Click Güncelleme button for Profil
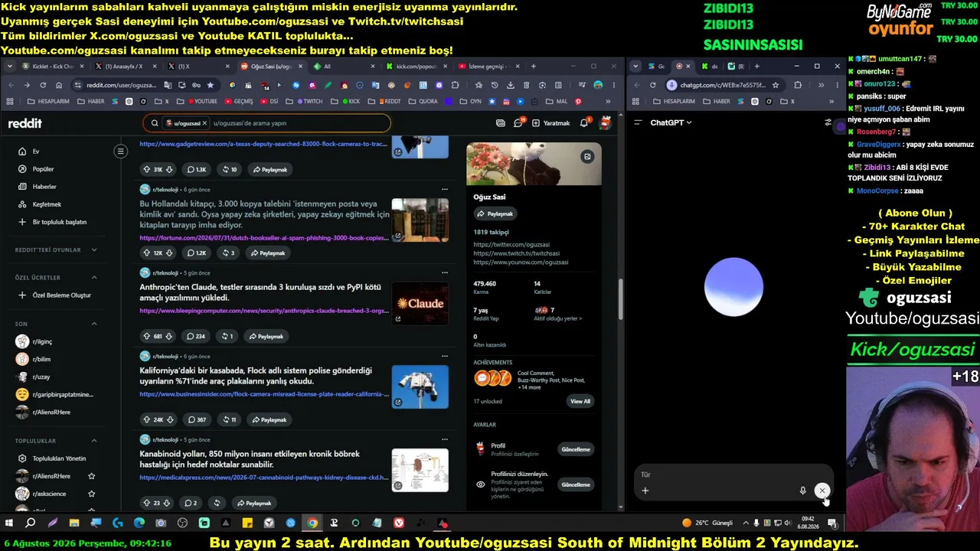 (x=576, y=449)
